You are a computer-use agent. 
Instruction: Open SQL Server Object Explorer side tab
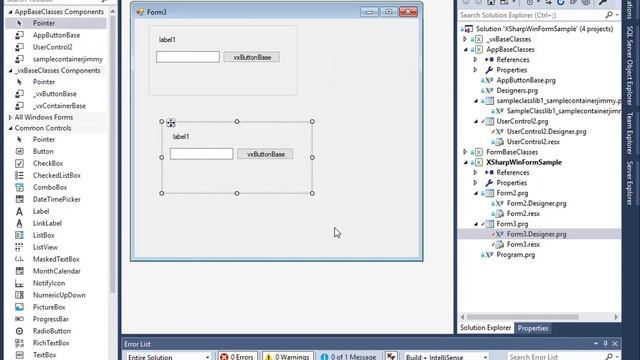(x=630, y=65)
